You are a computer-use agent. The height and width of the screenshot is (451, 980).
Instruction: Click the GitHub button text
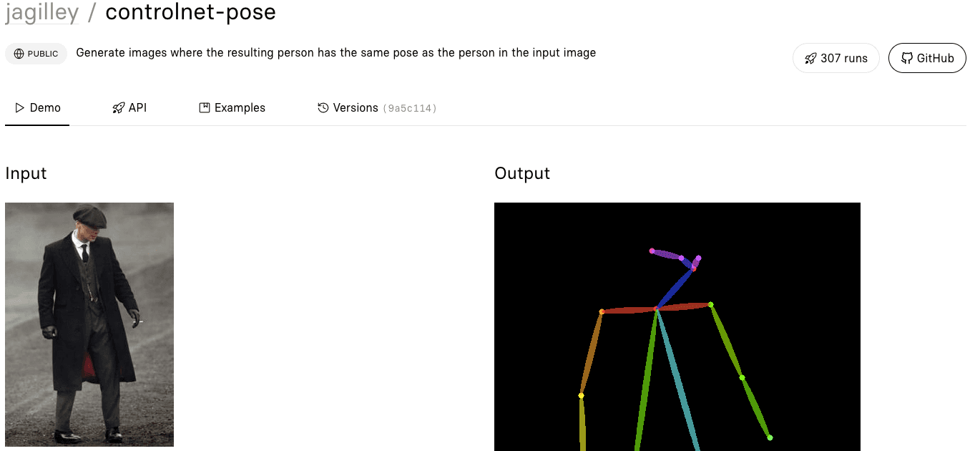(936, 59)
